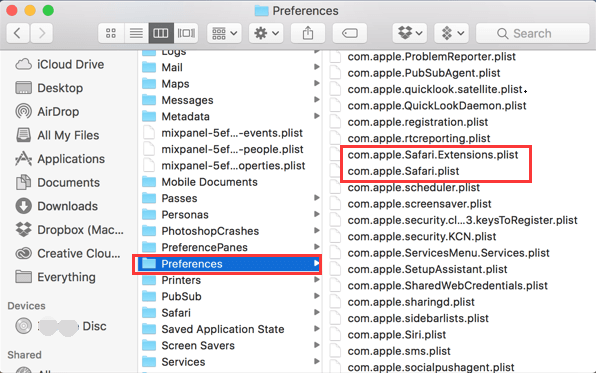Open AirDrop in sidebar
The height and width of the screenshot is (373, 596).
click(47, 111)
